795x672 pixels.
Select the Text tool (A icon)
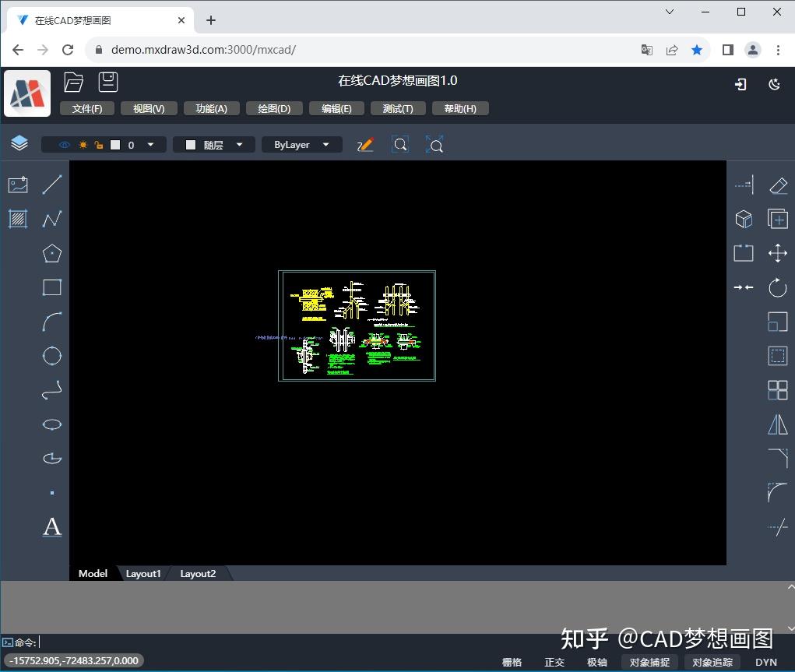(x=51, y=527)
